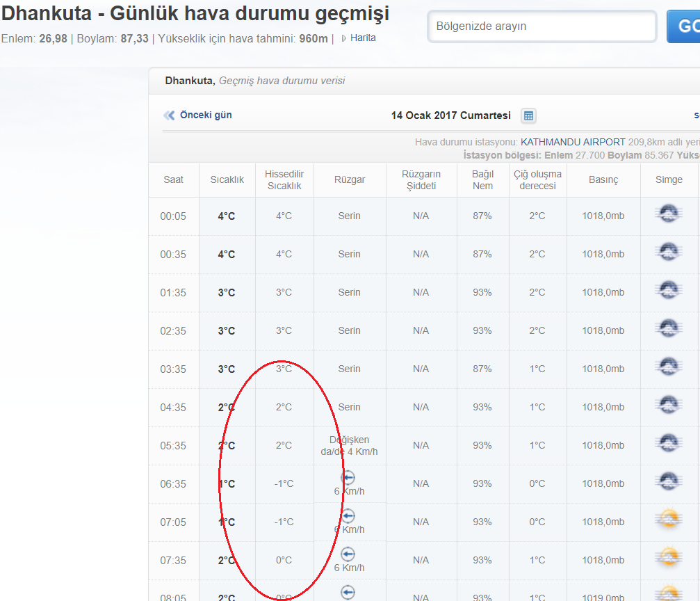Select the sunny haze icon in the 07:35 row

(x=669, y=558)
